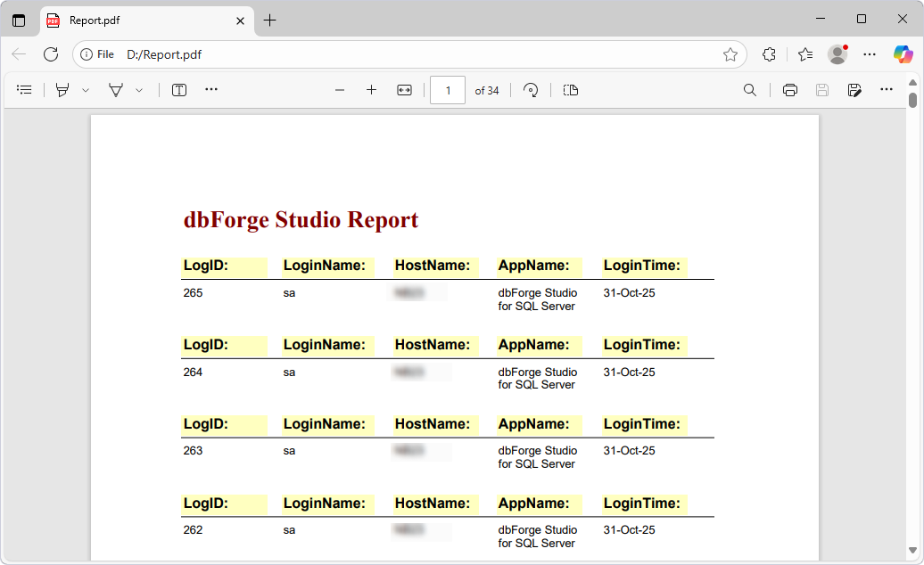924x565 pixels.
Task: Zoom in on the PDF
Action: coord(371,89)
